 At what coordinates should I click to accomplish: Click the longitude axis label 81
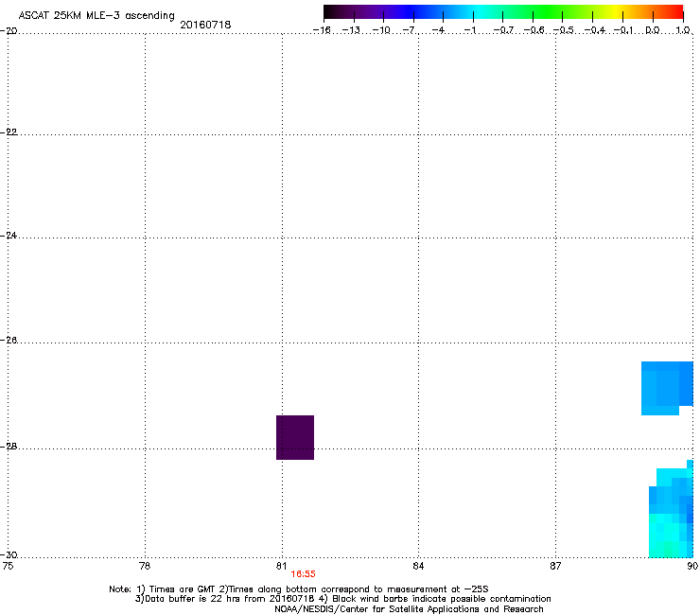(x=281, y=566)
